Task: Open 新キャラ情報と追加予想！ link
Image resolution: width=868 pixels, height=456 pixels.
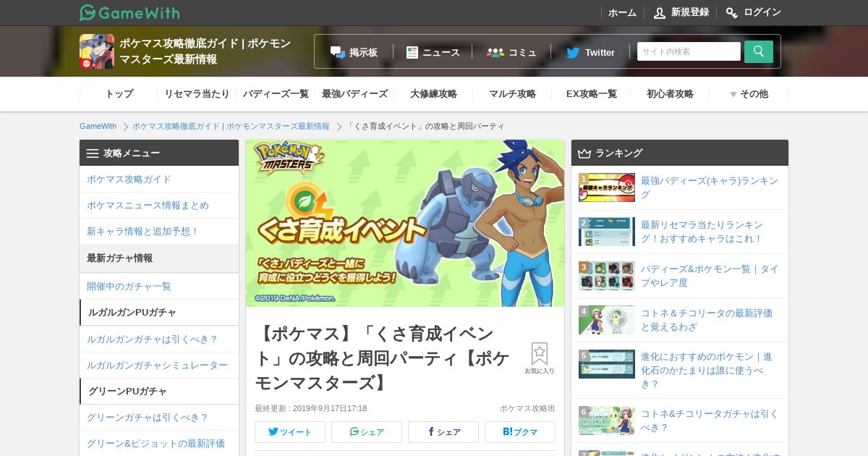Action: (159, 232)
